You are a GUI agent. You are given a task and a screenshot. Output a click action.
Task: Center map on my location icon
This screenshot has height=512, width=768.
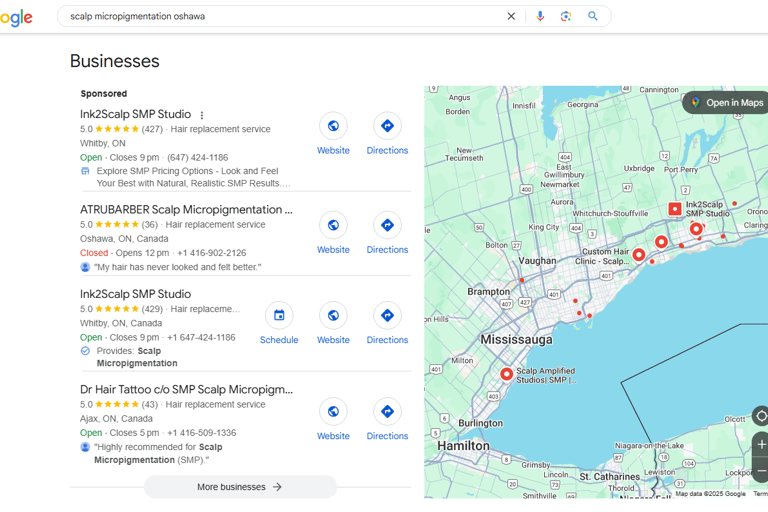click(x=761, y=416)
